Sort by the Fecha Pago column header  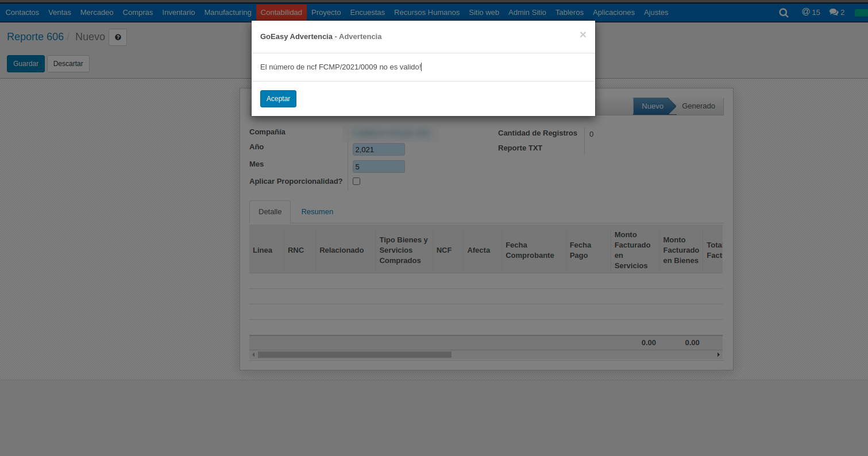pos(588,250)
